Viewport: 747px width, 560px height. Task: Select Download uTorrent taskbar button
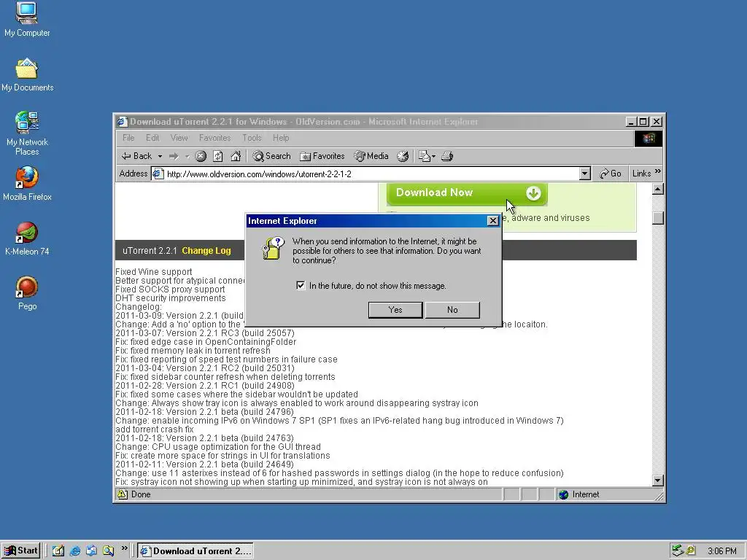tap(196, 551)
